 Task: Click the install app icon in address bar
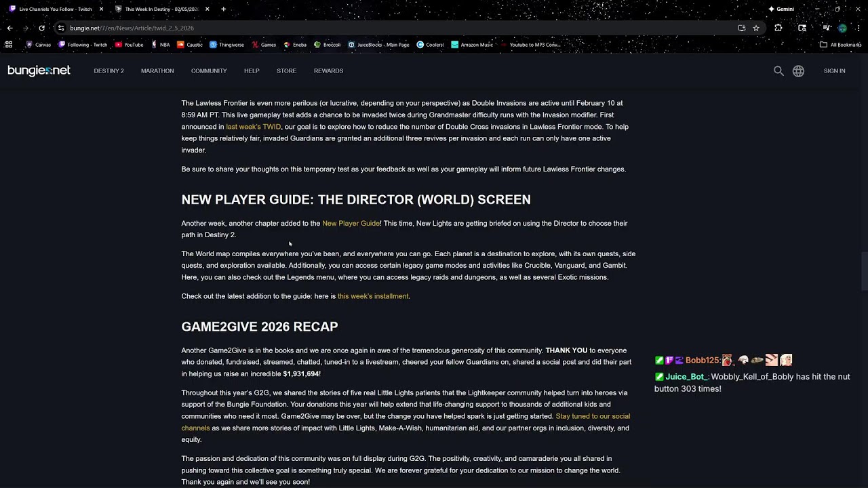(742, 28)
